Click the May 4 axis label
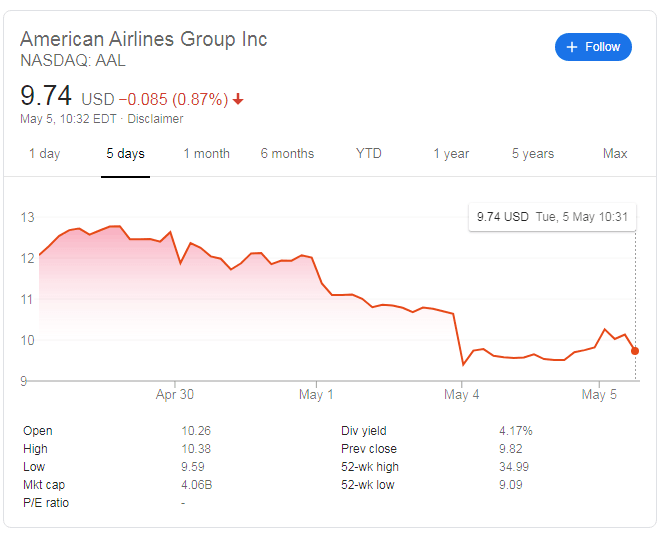This screenshot has width=658, height=533. tap(462, 395)
